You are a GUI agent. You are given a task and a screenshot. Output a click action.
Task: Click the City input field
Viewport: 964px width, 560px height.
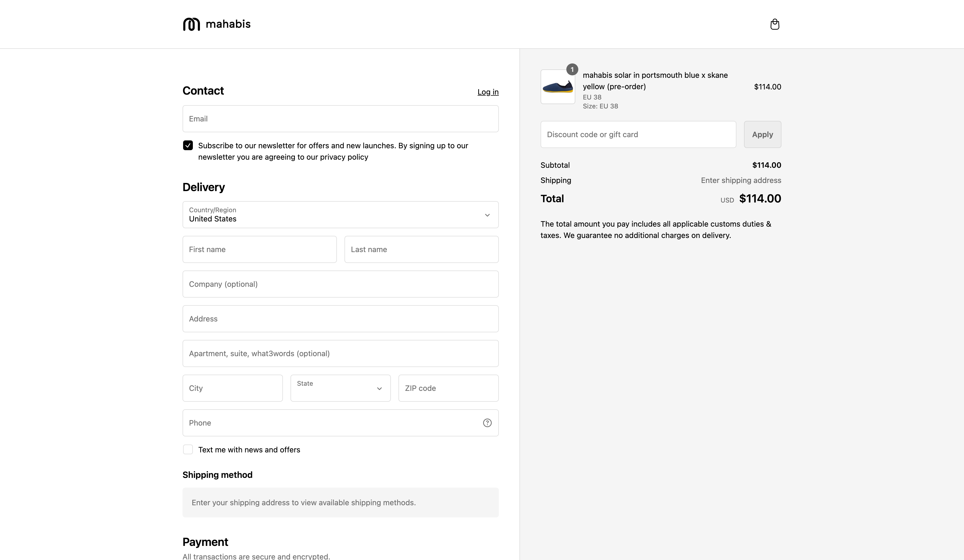pyautogui.click(x=232, y=388)
